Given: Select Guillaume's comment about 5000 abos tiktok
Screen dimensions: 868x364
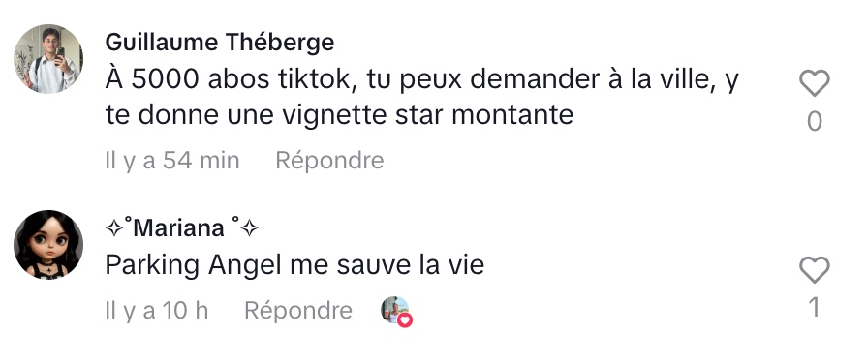Looking at the screenshot, I should click(421, 98).
